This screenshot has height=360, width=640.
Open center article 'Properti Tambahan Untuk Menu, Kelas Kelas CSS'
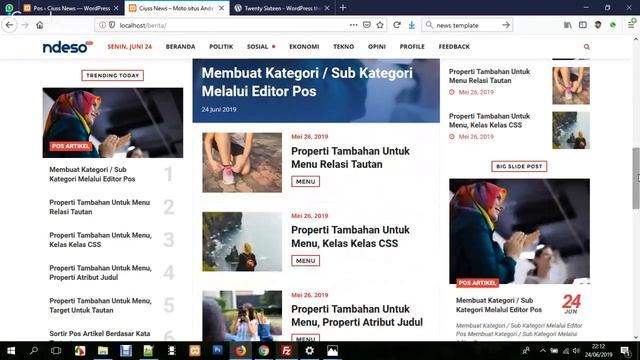coord(350,237)
